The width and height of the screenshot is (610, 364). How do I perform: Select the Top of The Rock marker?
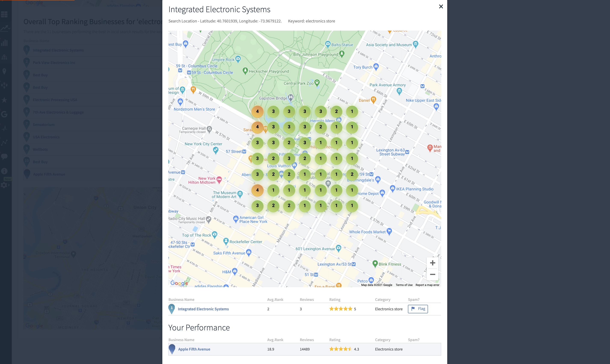[215, 234]
